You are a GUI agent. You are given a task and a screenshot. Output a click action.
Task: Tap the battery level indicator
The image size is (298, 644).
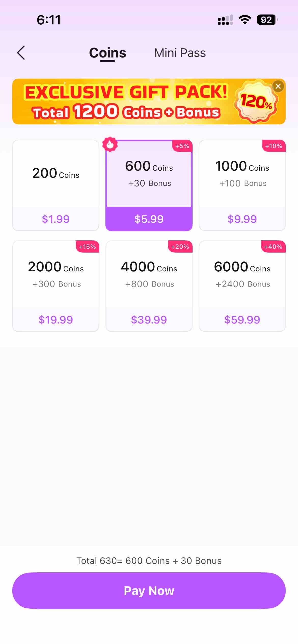pos(267,20)
